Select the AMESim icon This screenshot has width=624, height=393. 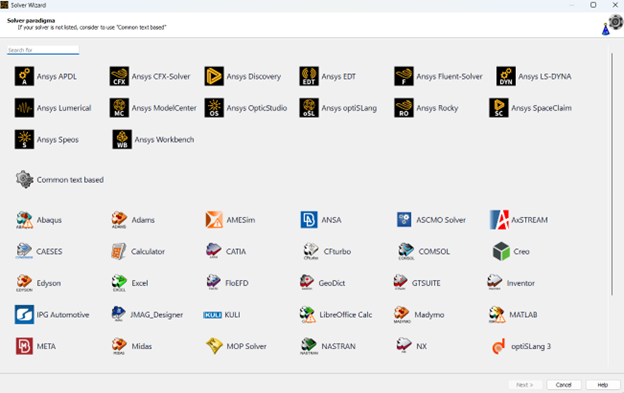click(x=214, y=220)
